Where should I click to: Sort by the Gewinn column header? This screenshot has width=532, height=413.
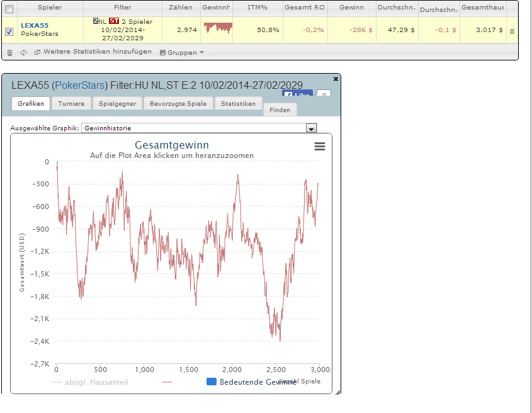tap(351, 8)
